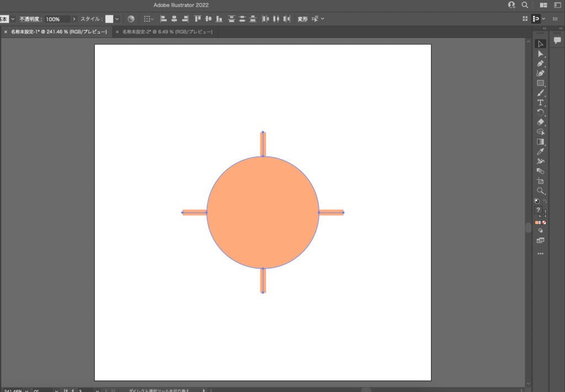This screenshot has width=565, height=392.
Task: Swap fill and stroke colors
Action: point(545,201)
